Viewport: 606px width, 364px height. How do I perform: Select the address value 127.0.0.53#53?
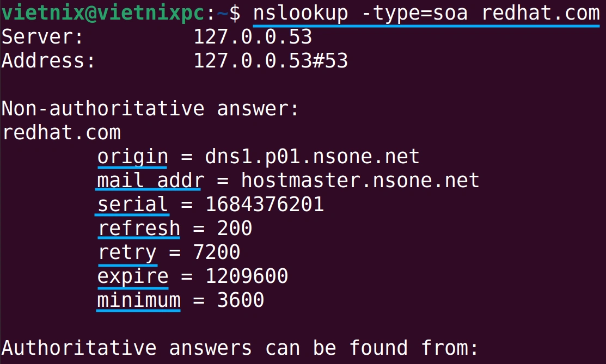(x=271, y=61)
